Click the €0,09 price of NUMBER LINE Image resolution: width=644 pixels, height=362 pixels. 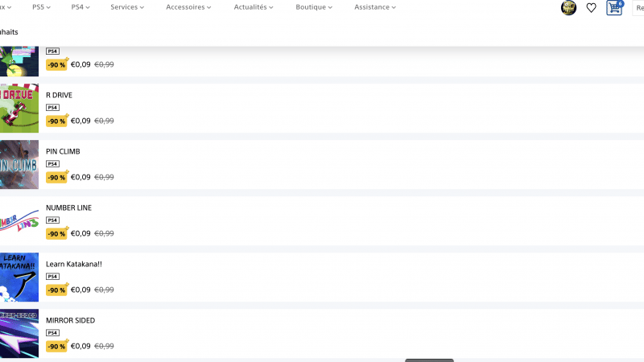pyautogui.click(x=80, y=233)
